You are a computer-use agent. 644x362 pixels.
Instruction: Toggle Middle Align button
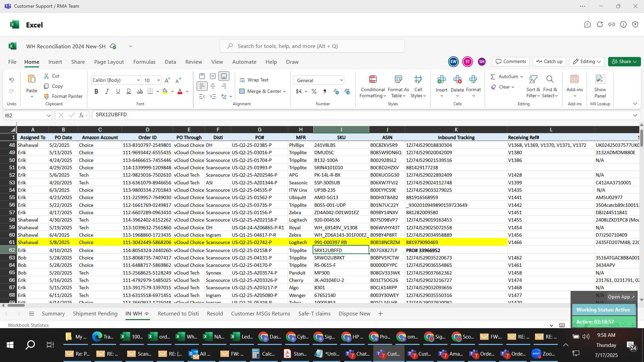pos(213,76)
